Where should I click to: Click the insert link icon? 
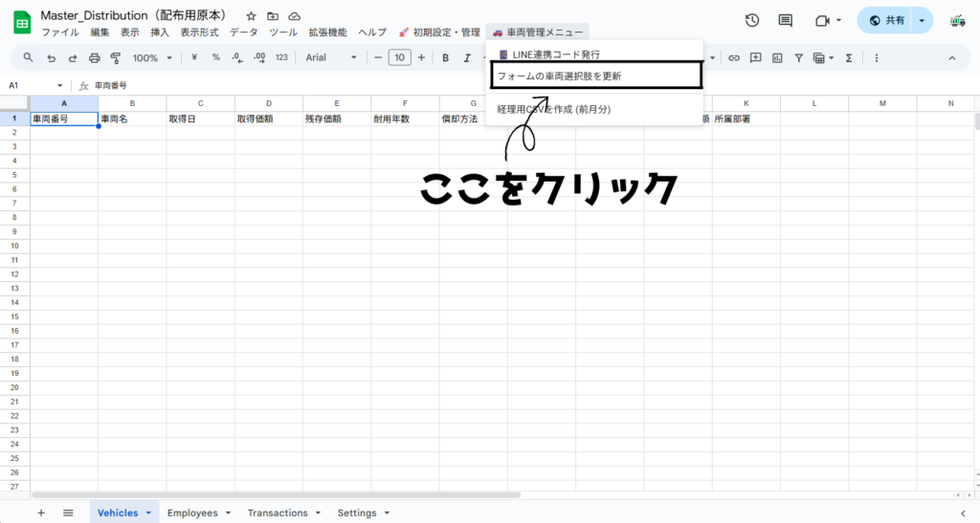[x=734, y=57]
